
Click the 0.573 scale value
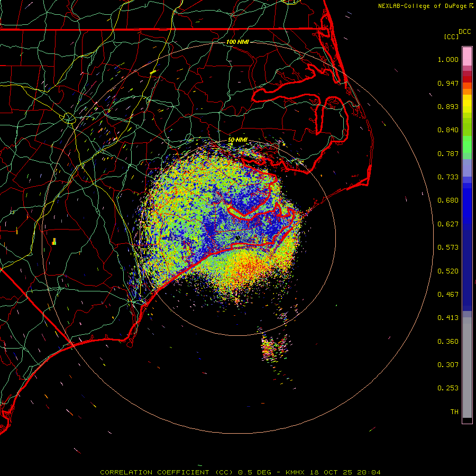tap(448, 248)
